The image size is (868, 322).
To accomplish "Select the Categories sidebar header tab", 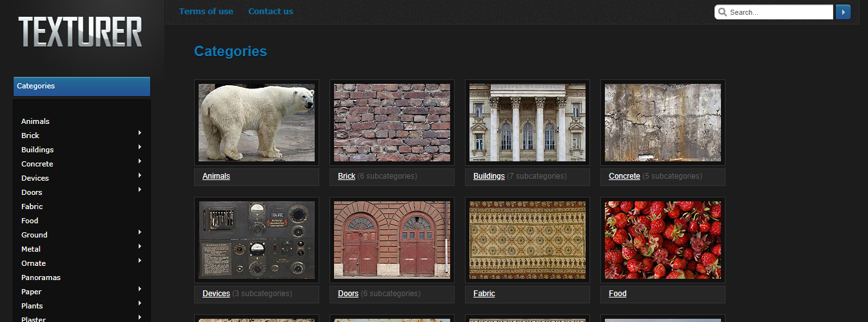I will pyautogui.click(x=82, y=86).
